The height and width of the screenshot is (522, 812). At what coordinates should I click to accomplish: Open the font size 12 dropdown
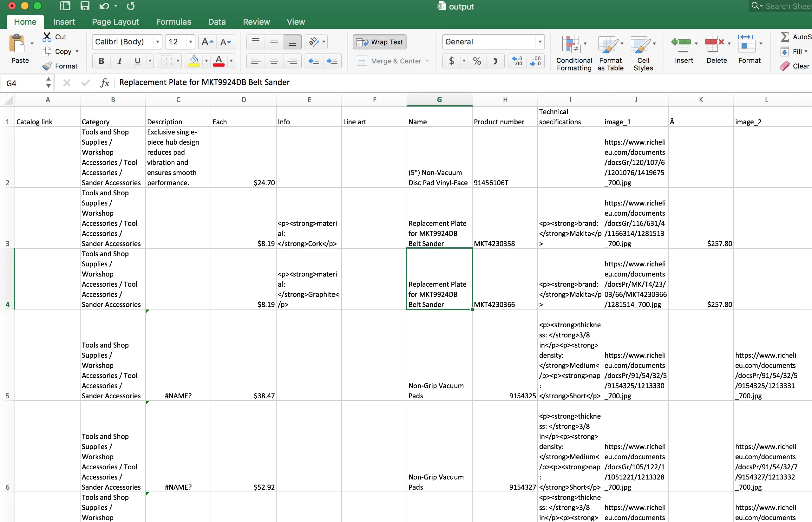coord(191,42)
